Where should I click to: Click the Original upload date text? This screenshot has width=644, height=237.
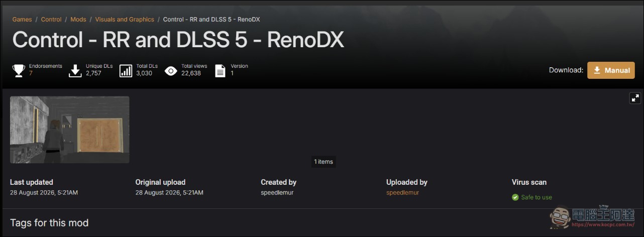click(169, 193)
